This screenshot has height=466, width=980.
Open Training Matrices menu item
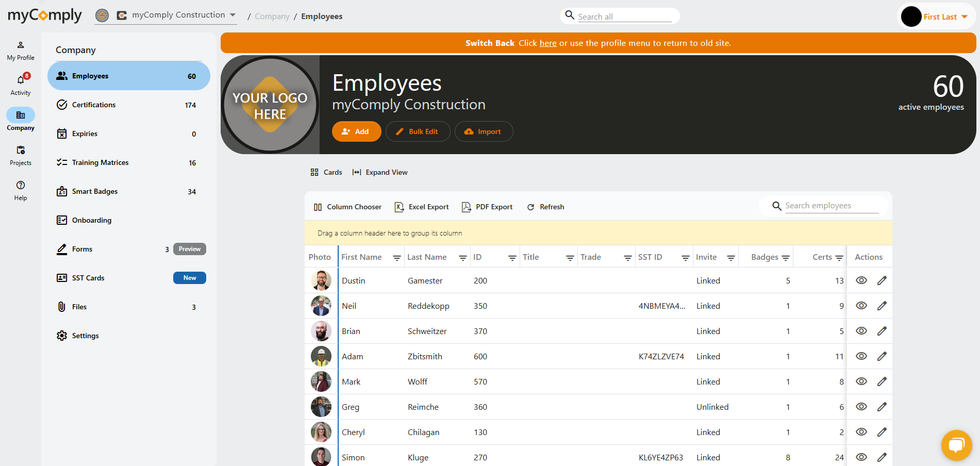(129, 162)
